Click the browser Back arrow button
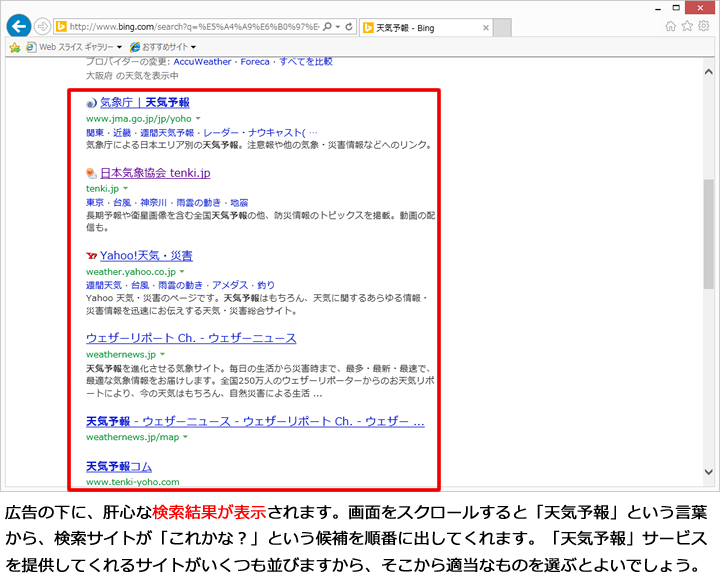 tap(19, 26)
